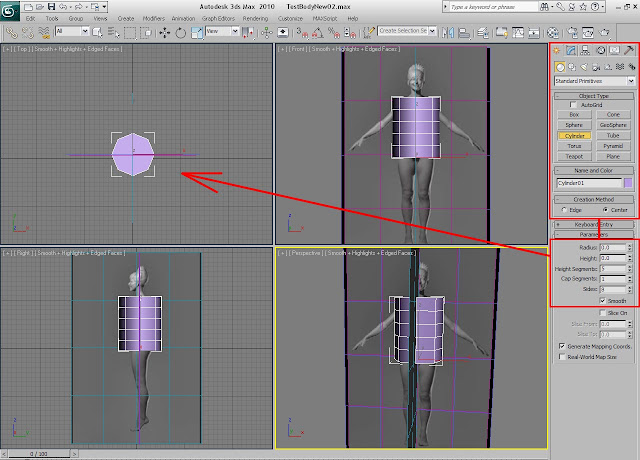Expand the Keyboard Entry rollout
Image resolution: width=640 pixels, height=460 pixels.
(594, 224)
